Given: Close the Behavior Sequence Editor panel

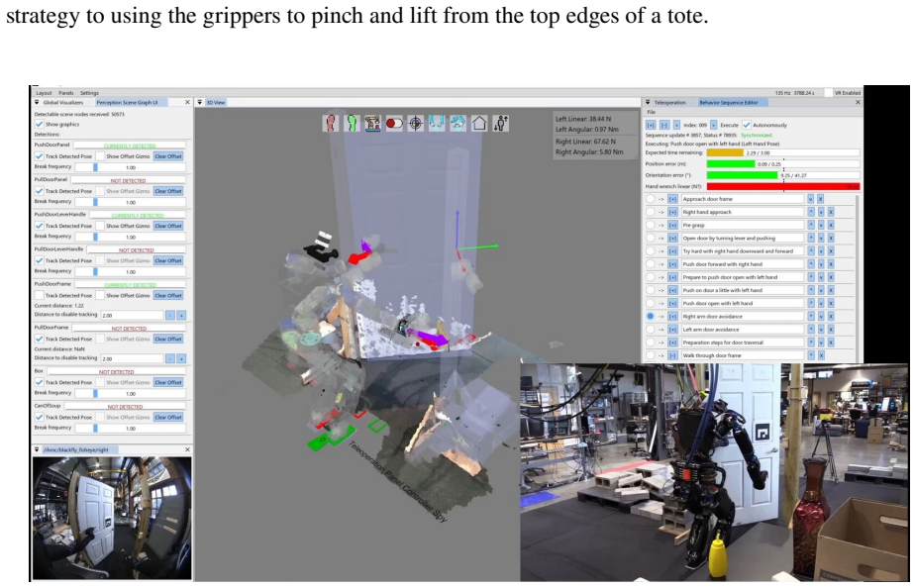Looking at the screenshot, I should point(858,102).
